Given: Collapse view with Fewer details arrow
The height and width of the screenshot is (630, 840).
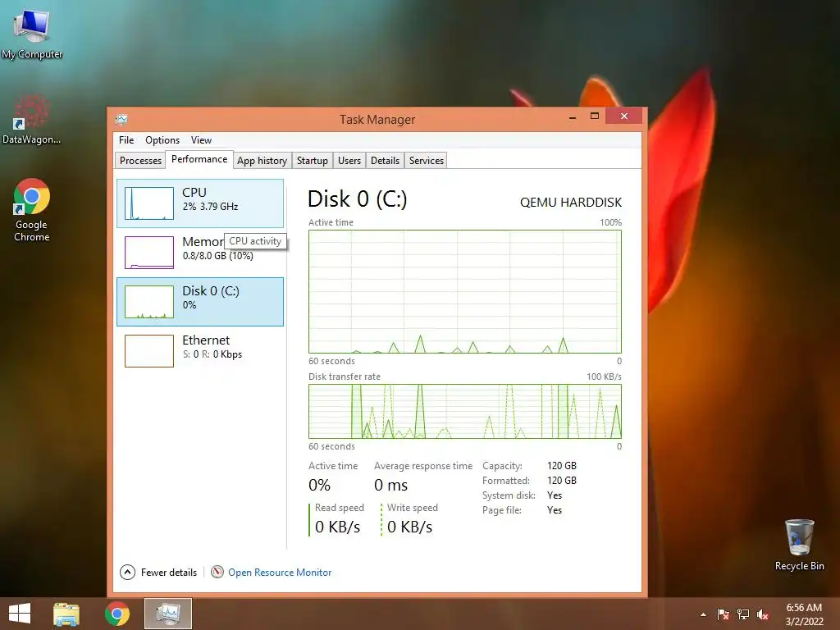Looking at the screenshot, I should (x=127, y=572).
